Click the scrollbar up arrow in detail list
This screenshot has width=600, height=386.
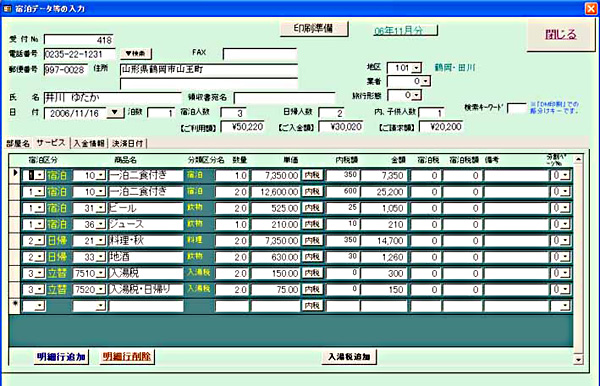[x=578, y=159]
